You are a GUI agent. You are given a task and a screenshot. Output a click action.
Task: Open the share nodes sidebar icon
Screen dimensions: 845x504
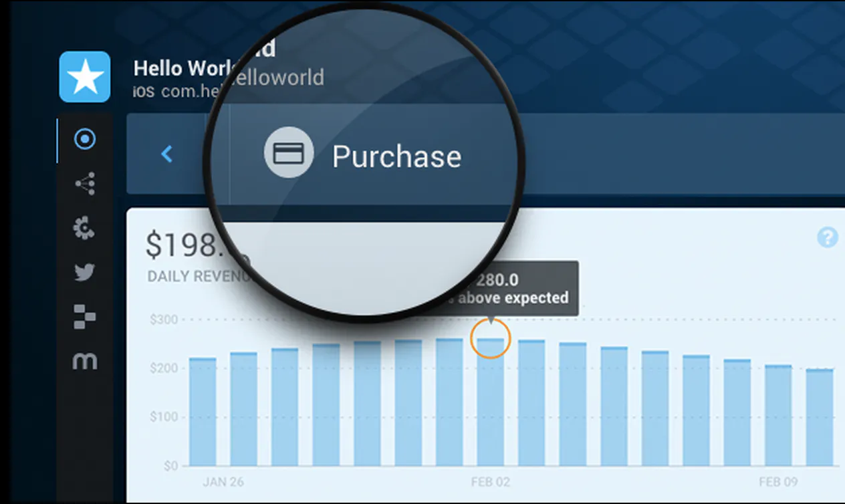[85, 183]
